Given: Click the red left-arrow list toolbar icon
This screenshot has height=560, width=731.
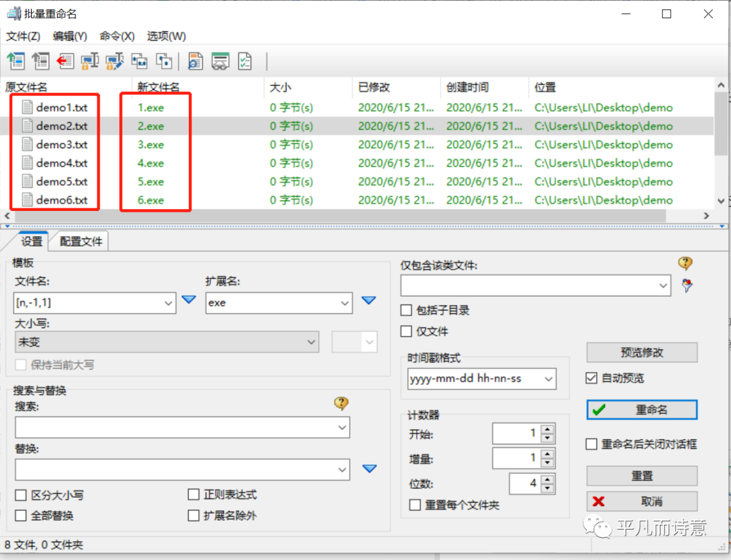Looking at the screenshot, I should point(65,61).
